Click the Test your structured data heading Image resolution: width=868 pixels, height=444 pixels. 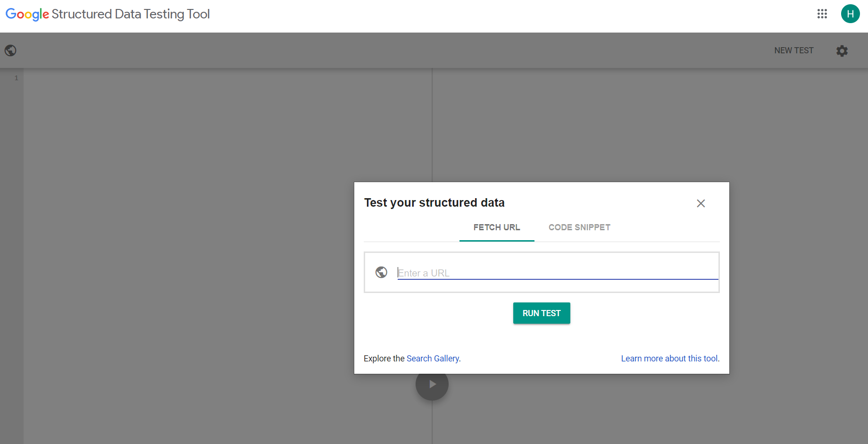coord(434,203)
